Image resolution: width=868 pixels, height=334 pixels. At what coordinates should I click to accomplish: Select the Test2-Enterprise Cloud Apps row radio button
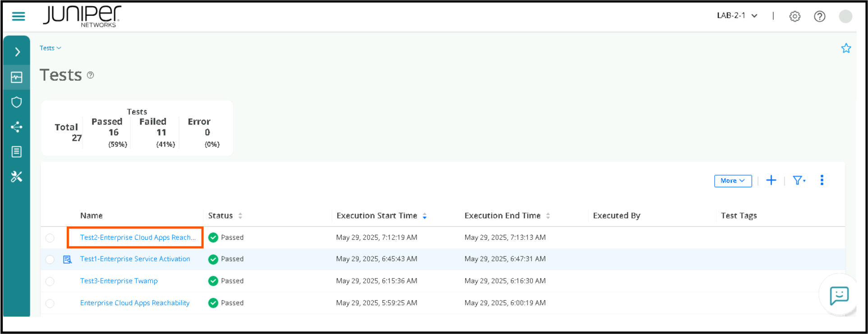point(50,238)
